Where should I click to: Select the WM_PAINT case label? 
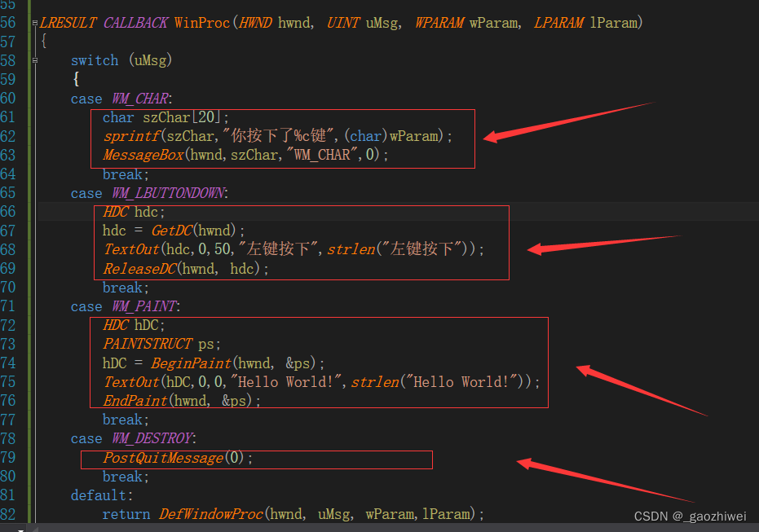coord(143,306)
